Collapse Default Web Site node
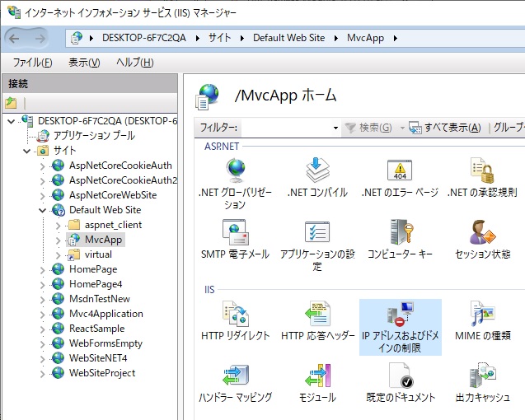 pyautogui.click(x=42, y=210)
